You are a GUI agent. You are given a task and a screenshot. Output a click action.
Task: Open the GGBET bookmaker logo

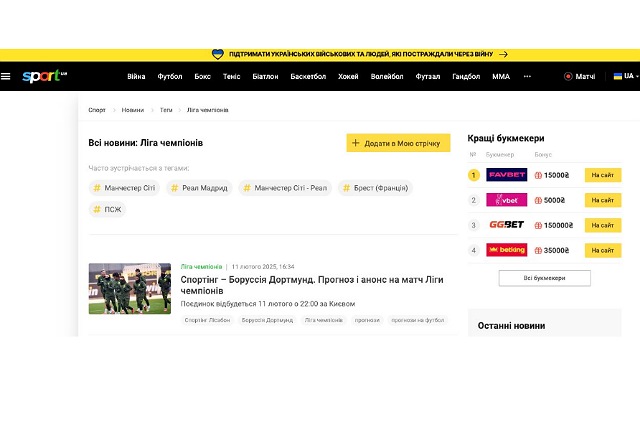coord(506,225)
